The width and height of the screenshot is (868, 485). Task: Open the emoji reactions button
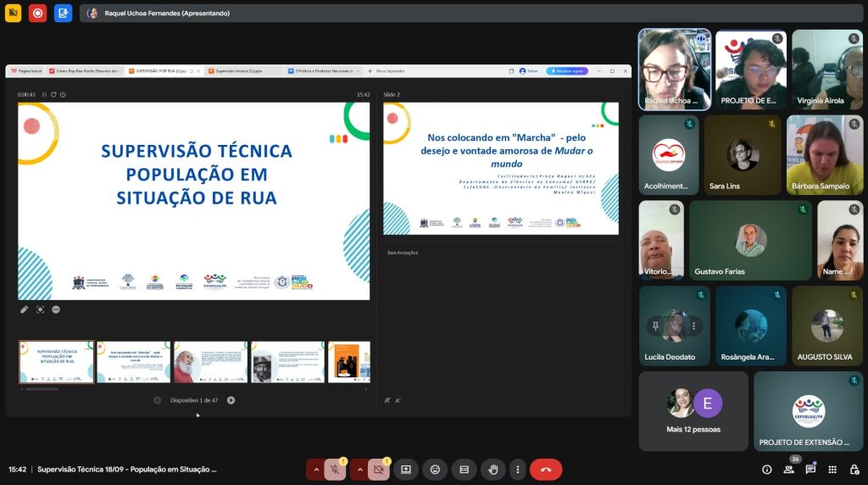[435, 470]
